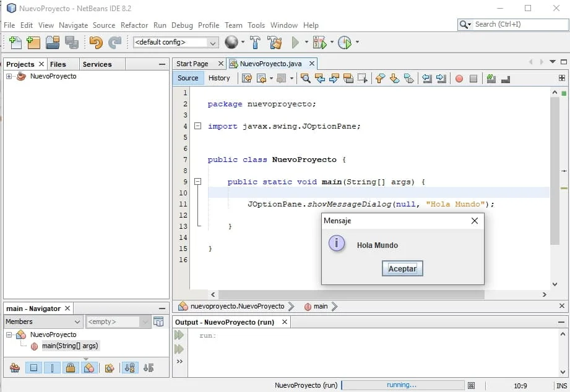Image resolution: width=570 pixels, height=392 pixels.
Task: Collapse NuevoProyecto class in Navigator tree
Action: pyautogui.click(x=9, y=334)
